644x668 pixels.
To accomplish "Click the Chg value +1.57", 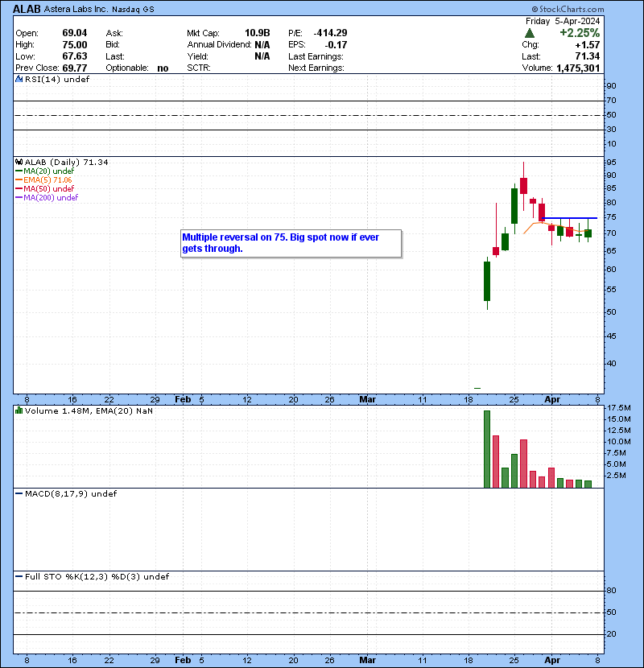I will click(588, 45).
